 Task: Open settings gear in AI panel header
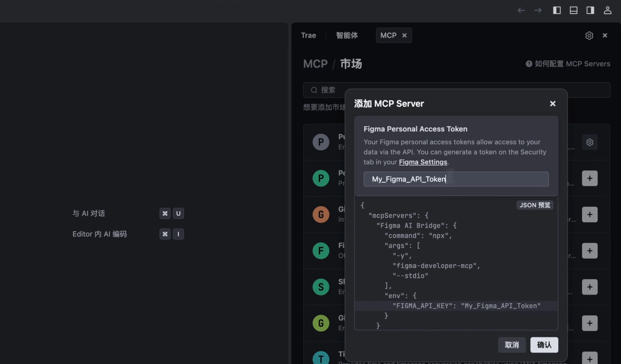pyautogui.click(x=589, y=36)
